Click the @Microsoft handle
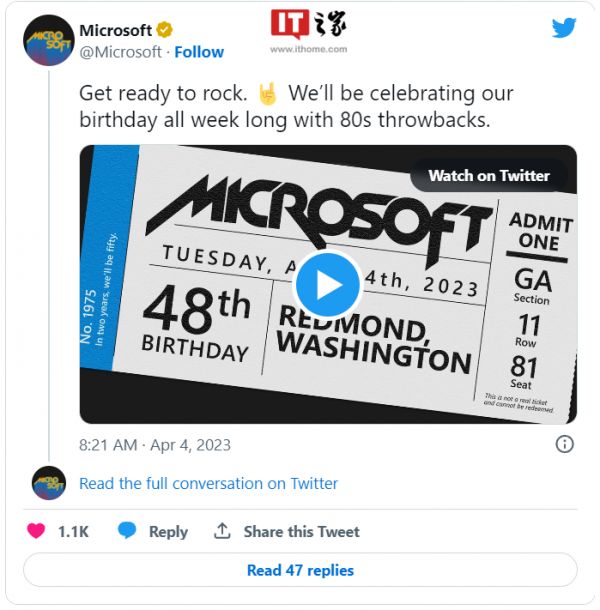This screenshot has height=610, width=600. 120,52
